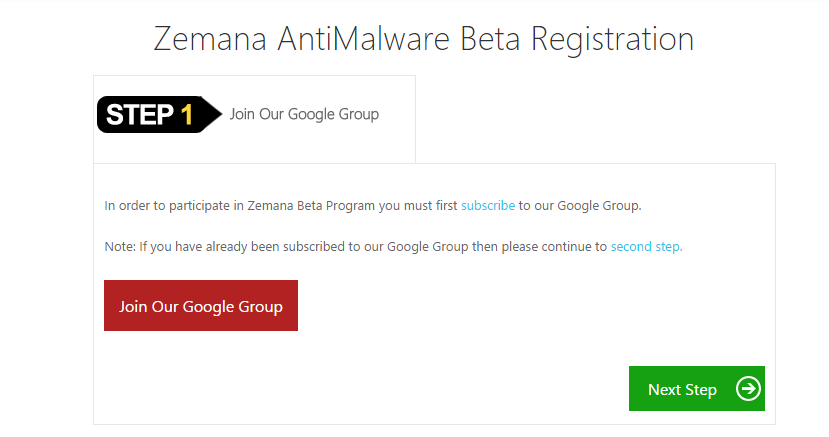Viewport: 829px width, 437px height.
Task: Click the arrow-shaped tip of the STEP badge
Action: (x=212, y=115)
